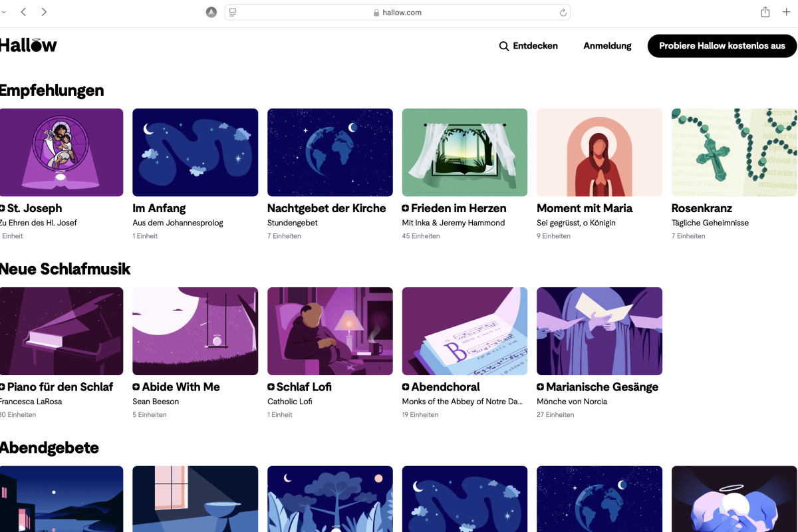The height and width of the screenshot is (532, 798).
Task: Open the St. Joseph stained glass thumbnail
Action: tap(61, 152)
